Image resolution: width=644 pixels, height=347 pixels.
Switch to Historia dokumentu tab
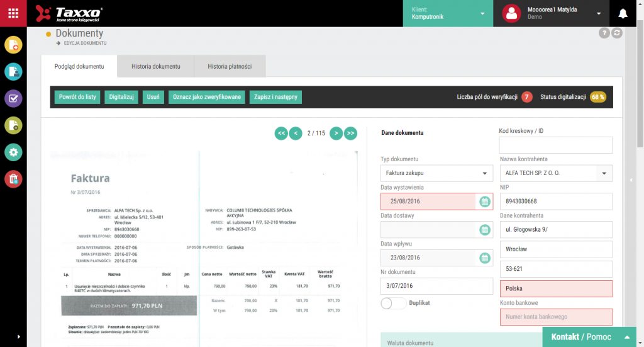tap(156, 66)
